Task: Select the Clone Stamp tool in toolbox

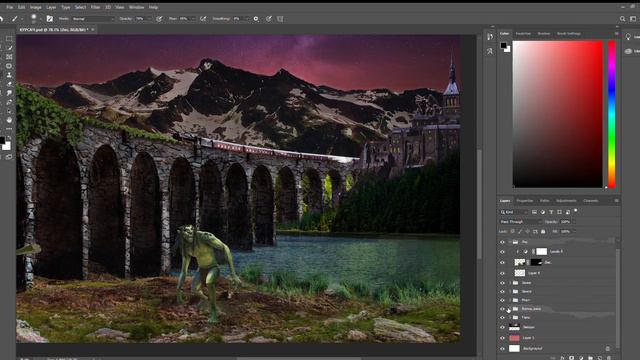Action: [x=9, y=75]
